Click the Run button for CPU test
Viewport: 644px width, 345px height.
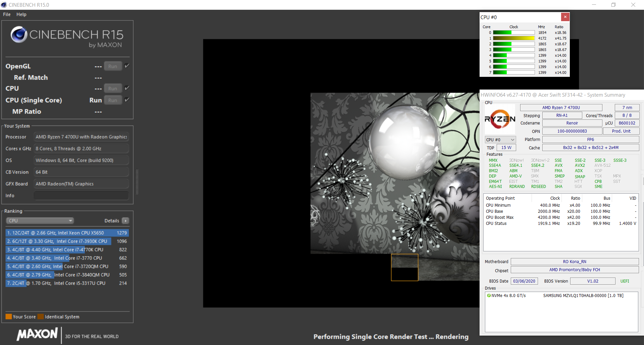tap(113, 88)
